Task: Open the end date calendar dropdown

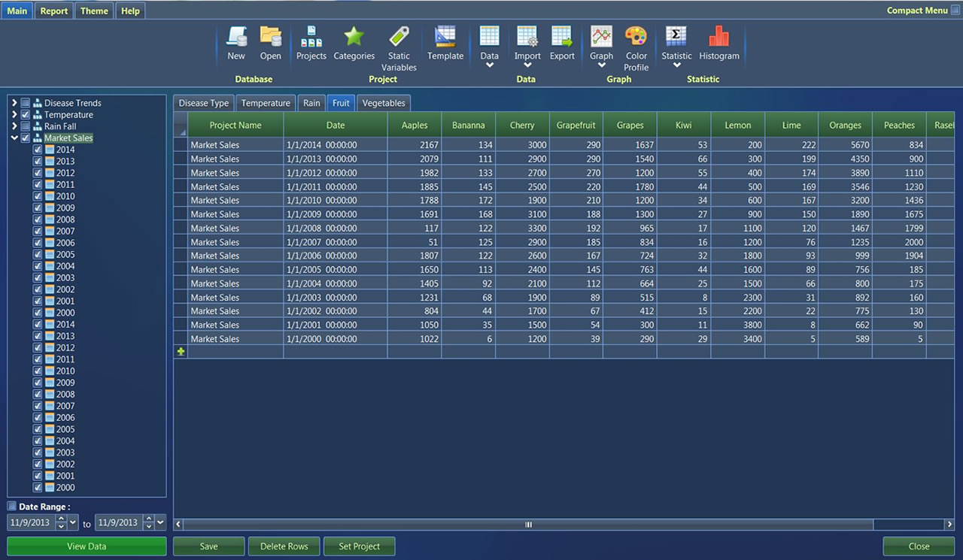Action: point(160,522)
